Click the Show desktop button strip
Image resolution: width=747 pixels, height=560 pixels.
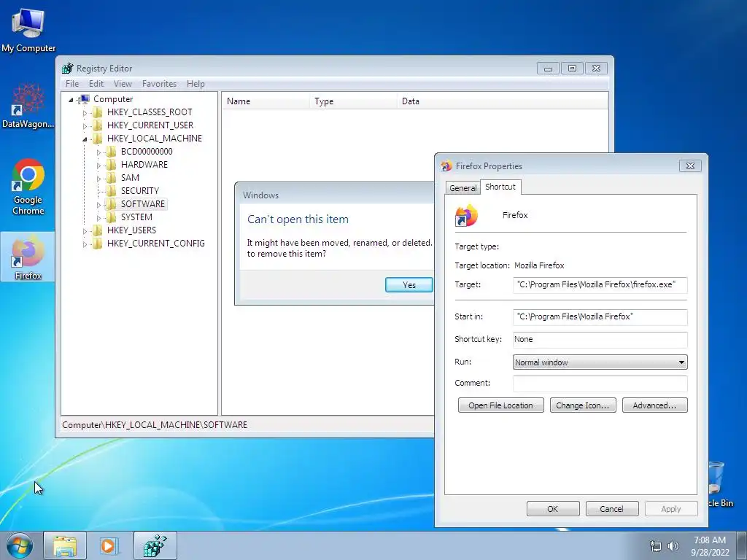pos(742,545)
